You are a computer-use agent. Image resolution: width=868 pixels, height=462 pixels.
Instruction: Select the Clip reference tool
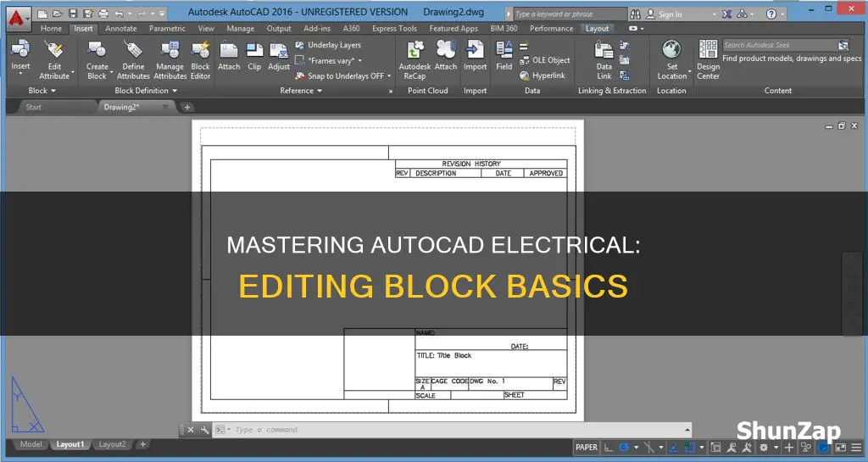point(254,55)
